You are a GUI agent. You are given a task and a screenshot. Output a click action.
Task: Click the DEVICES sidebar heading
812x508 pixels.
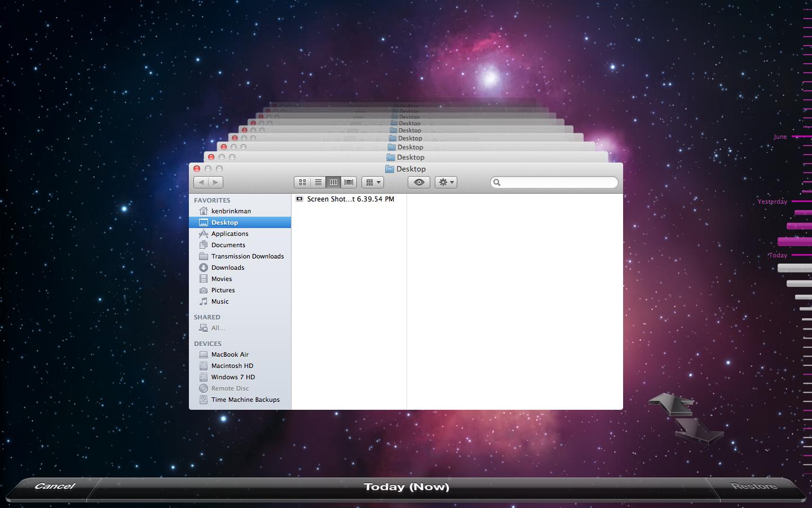[208, 344]
